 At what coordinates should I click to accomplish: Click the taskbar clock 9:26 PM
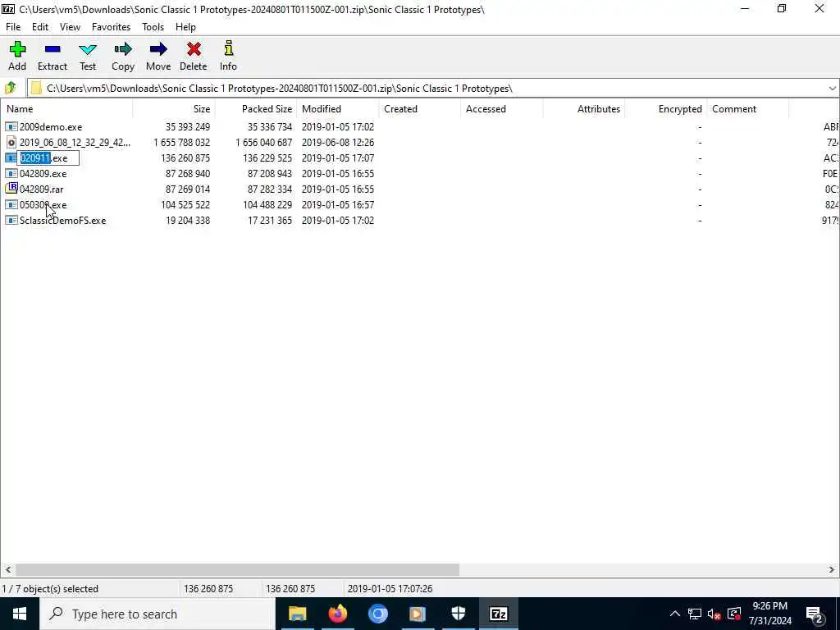tap(769, 606)
